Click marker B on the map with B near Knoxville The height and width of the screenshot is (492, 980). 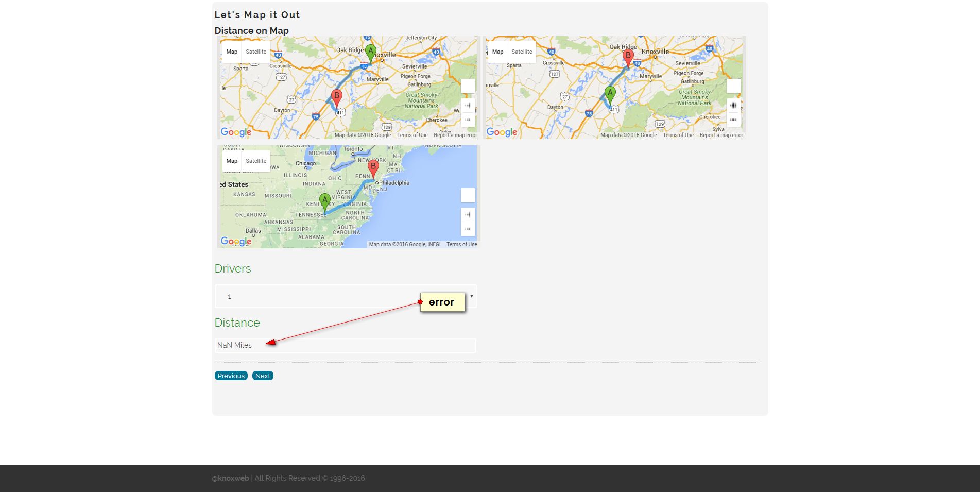[x=628, y=58]
